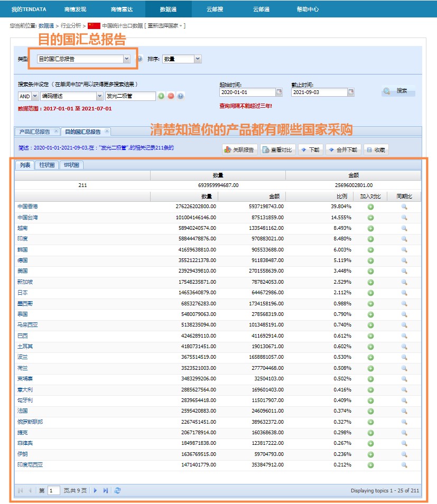Expand the 类型 report type dropdown
The image size is (437, 504).
(x=126, y=59)
